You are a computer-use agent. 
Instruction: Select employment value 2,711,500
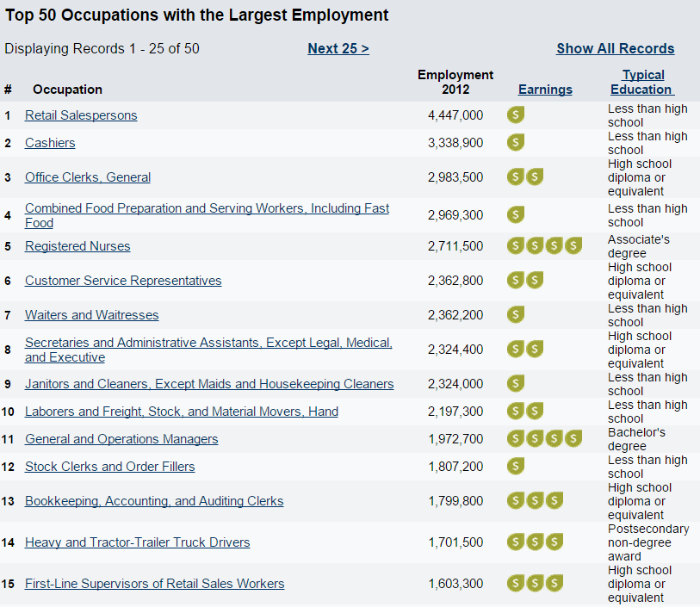(455, 246)
